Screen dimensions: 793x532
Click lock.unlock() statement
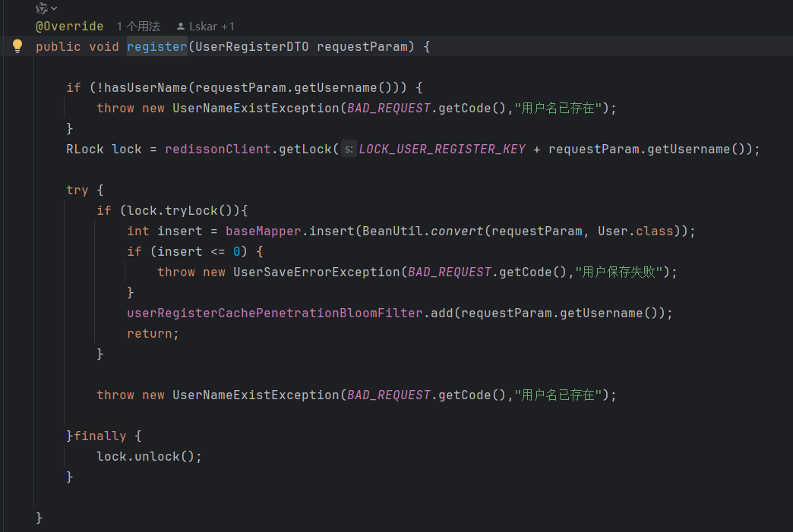pyautogui.click(x=149, y=456)
